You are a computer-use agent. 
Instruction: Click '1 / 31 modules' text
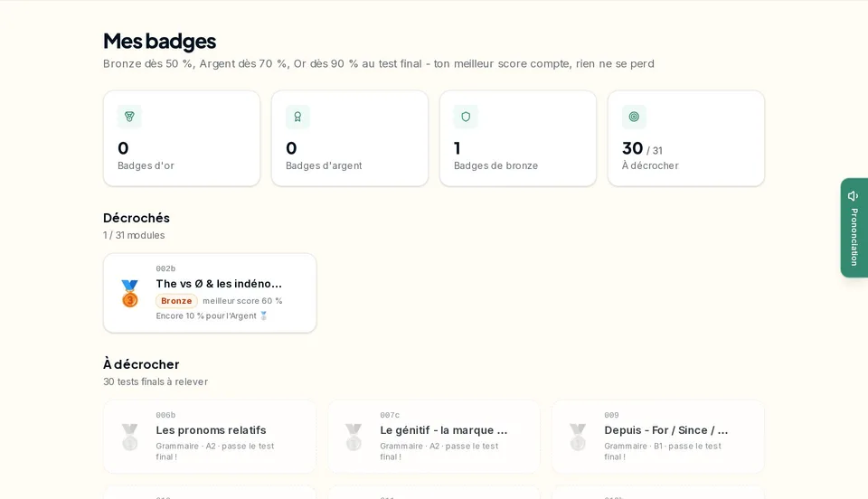(x=134, y=235)
